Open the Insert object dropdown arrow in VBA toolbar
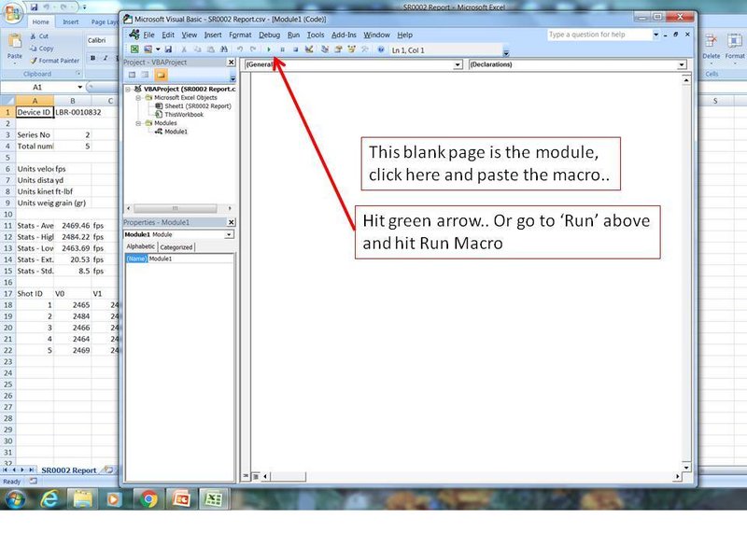 (x=157, y=49)
